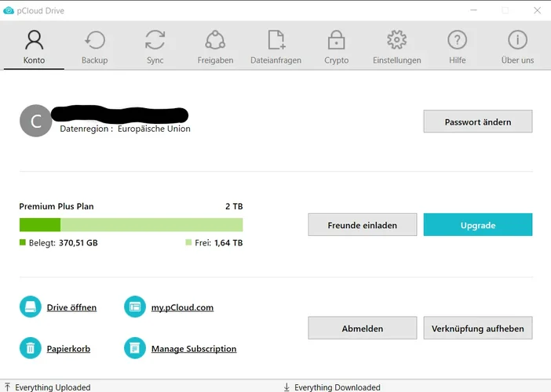Viewport: 551px width, 392px height.
Task: Click the gray C account avatar
Action: 36,121
